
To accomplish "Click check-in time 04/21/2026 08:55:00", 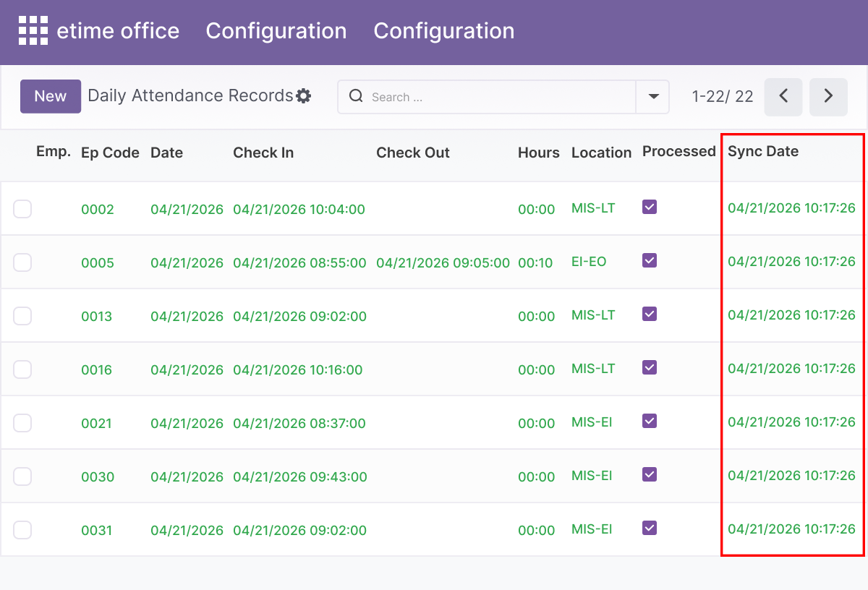I will [299, 263].
